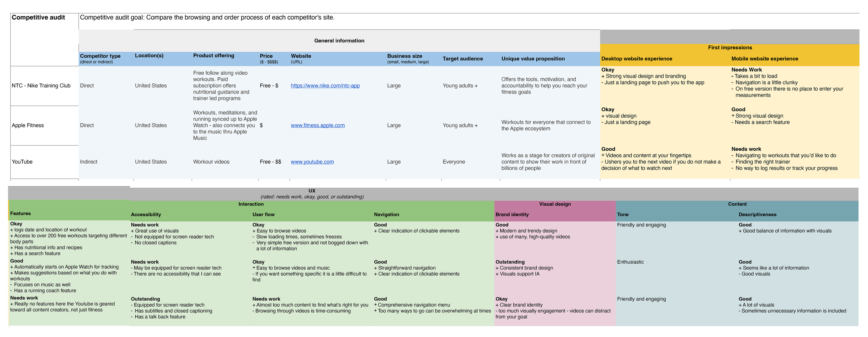Select the Desktop website experience header
Screen dimensions: 868x337
(637, 59)
